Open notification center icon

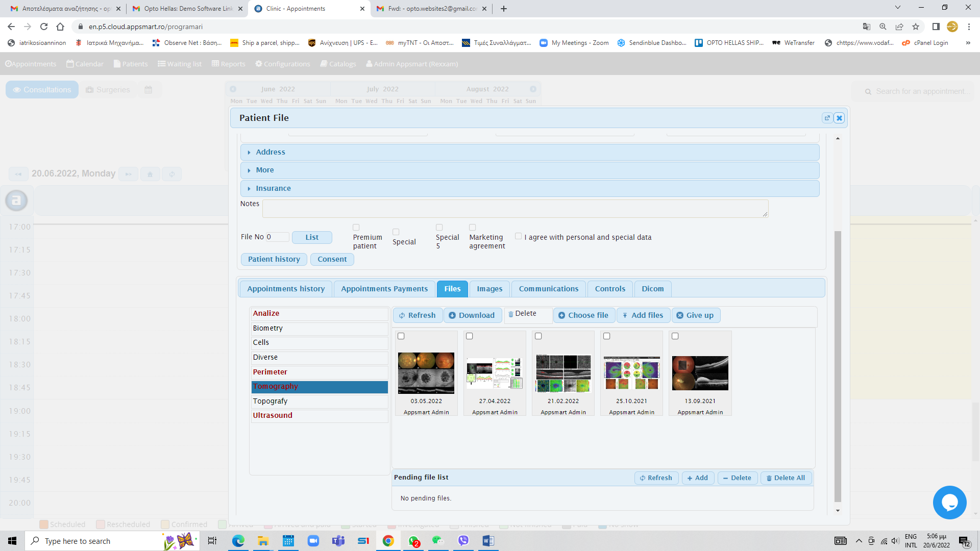pyautogui.click(x=964, y=541)
